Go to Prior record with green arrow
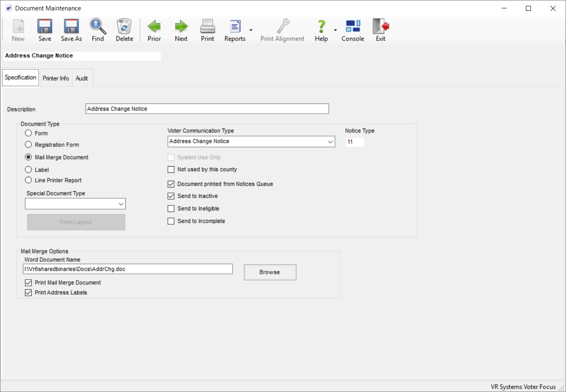Viewport: 566px width, 392px height. pyautogui.click(x=154, y=27)
